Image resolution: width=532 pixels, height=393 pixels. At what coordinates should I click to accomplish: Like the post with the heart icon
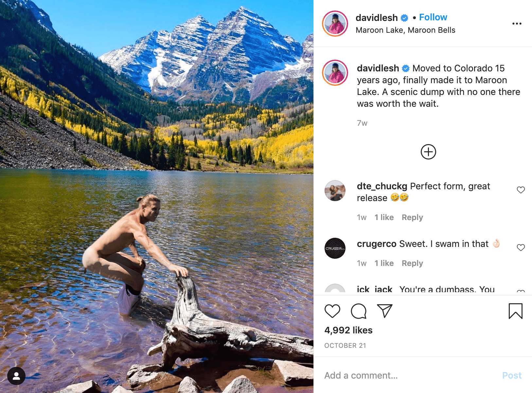pyautogui.click(x=332, y=311)
